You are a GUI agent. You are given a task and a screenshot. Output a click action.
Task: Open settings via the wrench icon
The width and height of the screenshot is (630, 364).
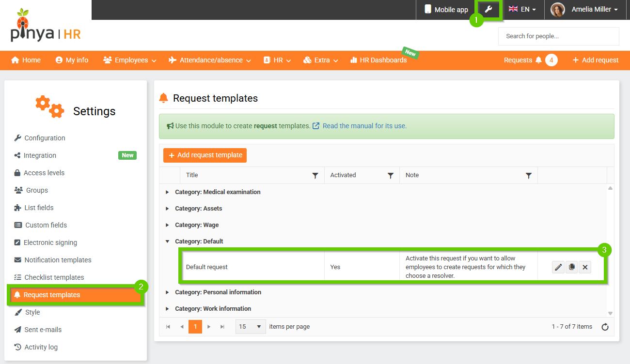[488, 10]
